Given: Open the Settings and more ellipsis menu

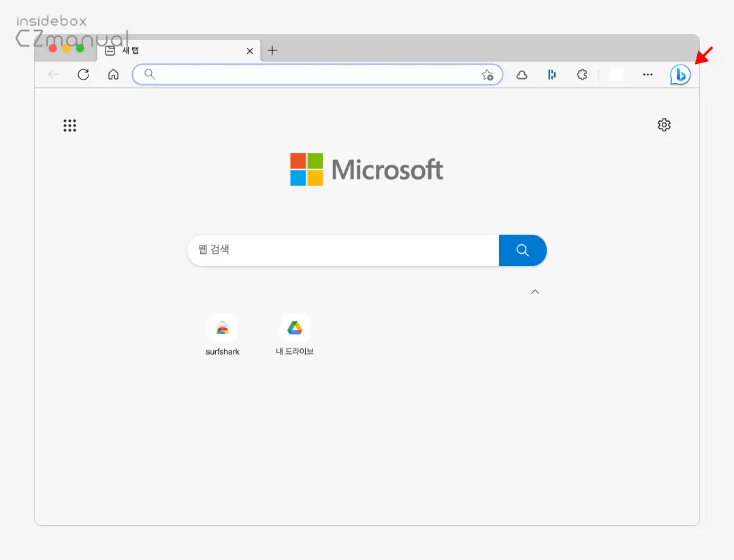Looking at the screenshot, I should tap(648, 74).
